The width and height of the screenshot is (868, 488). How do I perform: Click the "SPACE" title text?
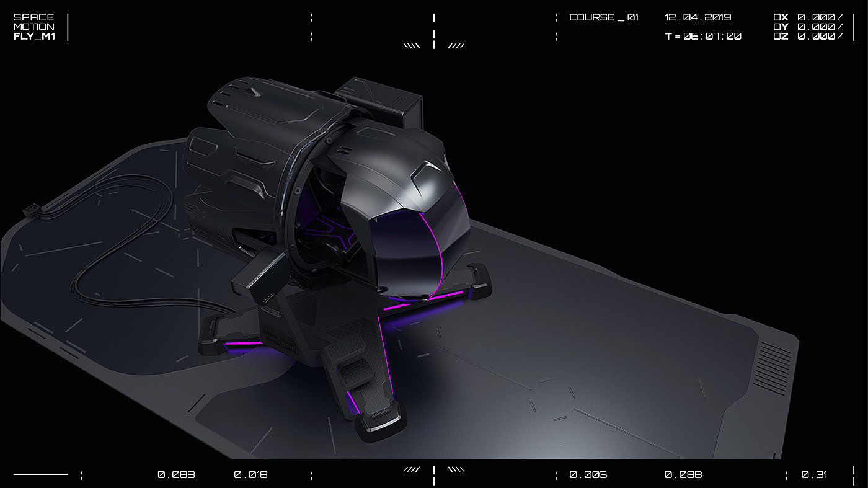coord(33,17)
